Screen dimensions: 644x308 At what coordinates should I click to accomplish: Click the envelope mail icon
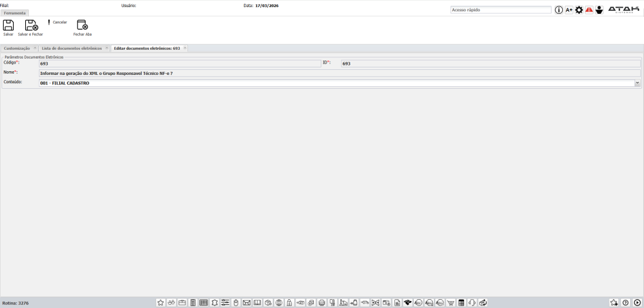247,303
